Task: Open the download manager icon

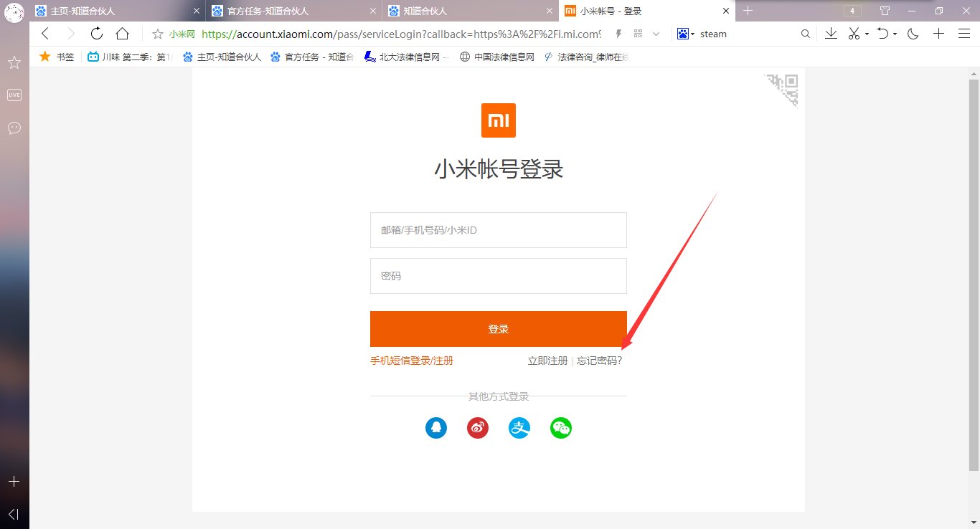Action: [x=832, y=34]
